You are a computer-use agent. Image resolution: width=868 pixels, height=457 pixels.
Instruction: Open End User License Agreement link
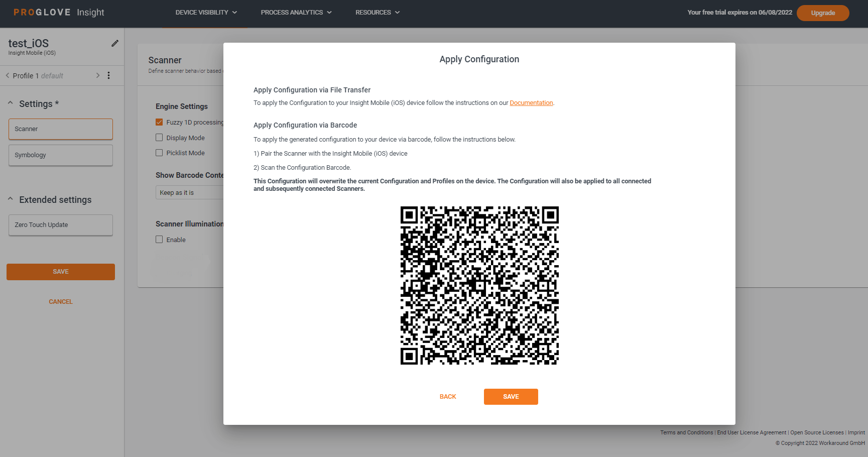pos(752,432)
